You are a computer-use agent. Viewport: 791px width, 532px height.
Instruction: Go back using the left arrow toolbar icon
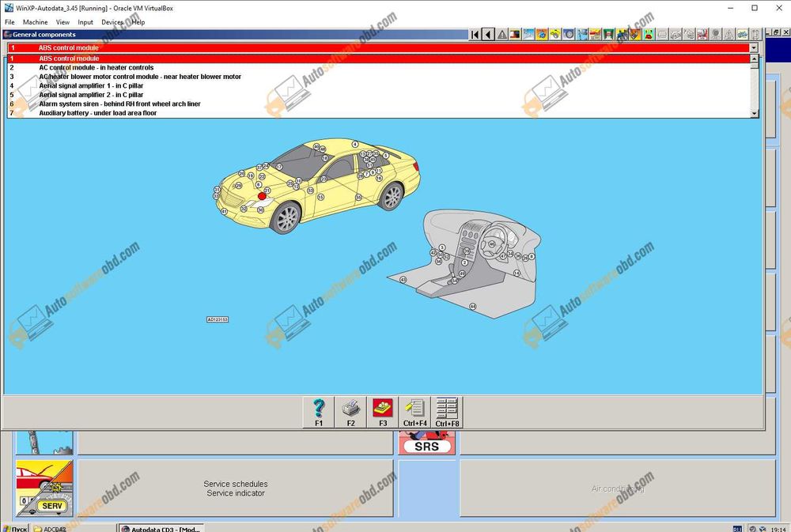pyautogui.click(x=488, y=34)
